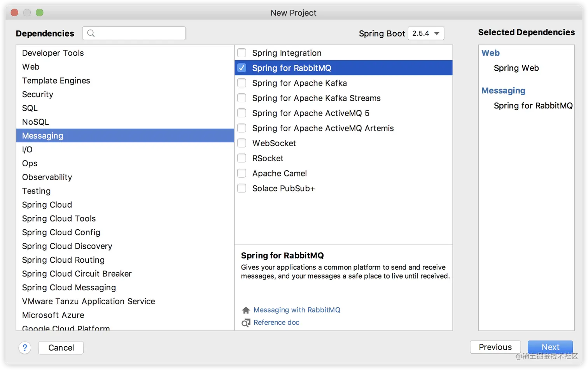Viewport: 588px width, 370px height.
Task: Open the Messaging with RabbitMQ guide link
Action: pos(297,310)
